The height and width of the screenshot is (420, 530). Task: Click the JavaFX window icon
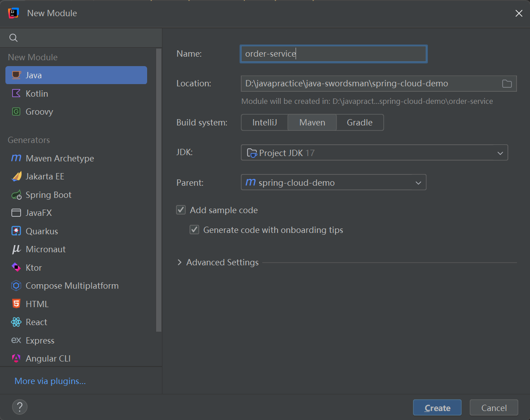16,213
